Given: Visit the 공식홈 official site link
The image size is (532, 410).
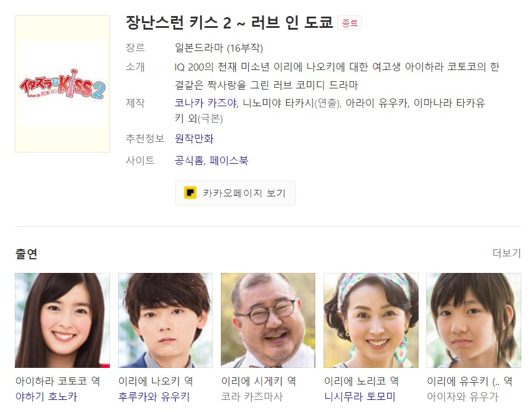Looking at the screenshot, I should tap(189, 160).
